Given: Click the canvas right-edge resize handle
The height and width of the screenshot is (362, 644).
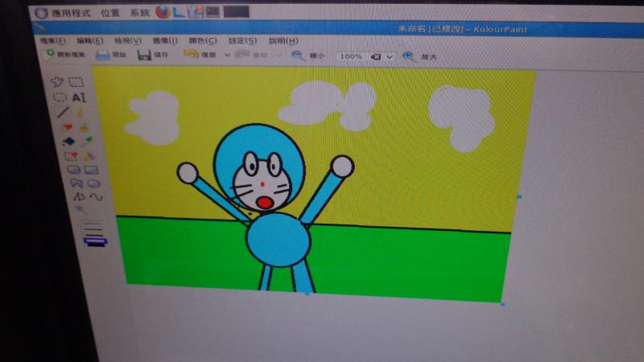Looking at the screenshot, I should [519, 196].
